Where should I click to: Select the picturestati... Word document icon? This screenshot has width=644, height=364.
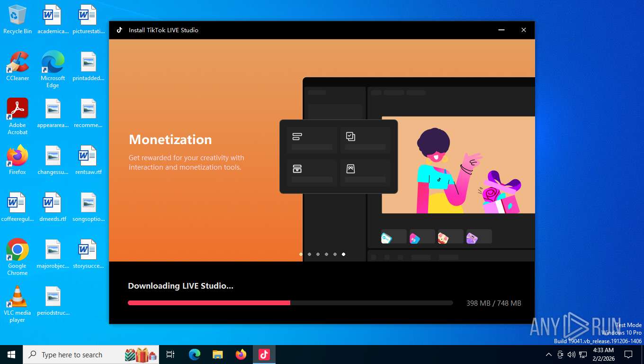88,19
